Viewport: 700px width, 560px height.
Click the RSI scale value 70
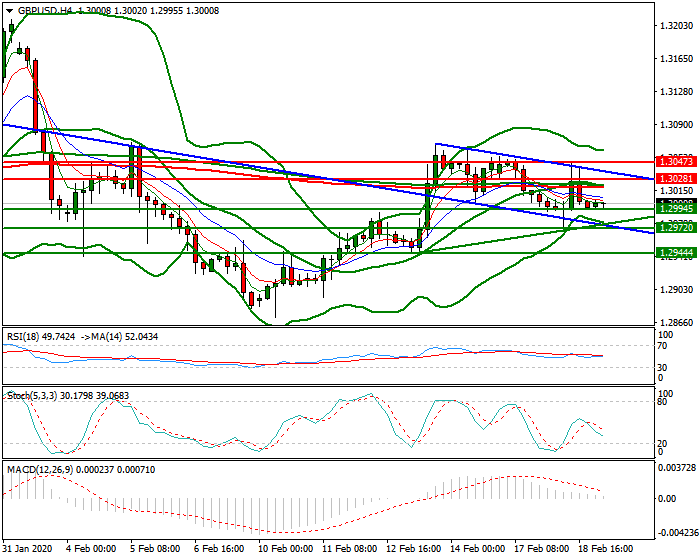click(662, 346)
